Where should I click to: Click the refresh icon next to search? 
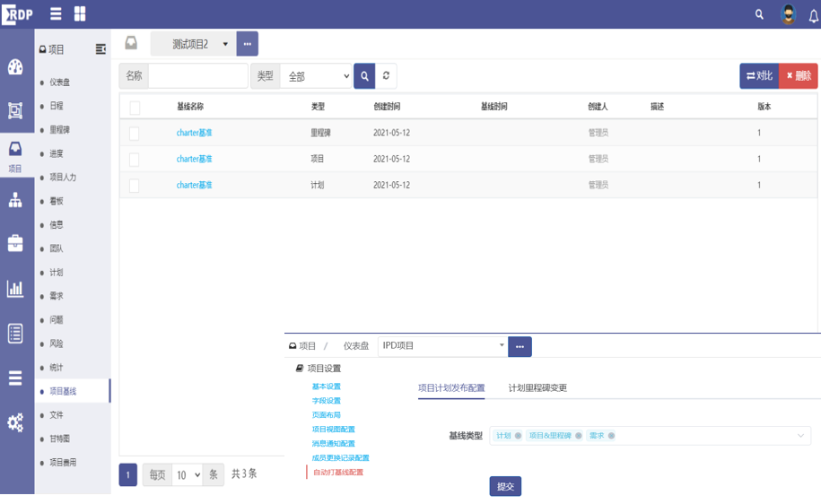[x=386, y=76]
